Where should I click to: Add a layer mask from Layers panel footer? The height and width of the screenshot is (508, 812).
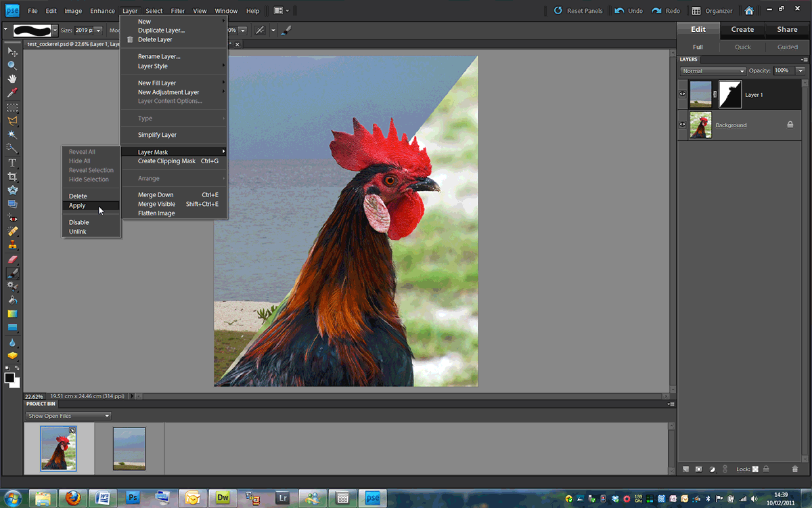(699, 469)
